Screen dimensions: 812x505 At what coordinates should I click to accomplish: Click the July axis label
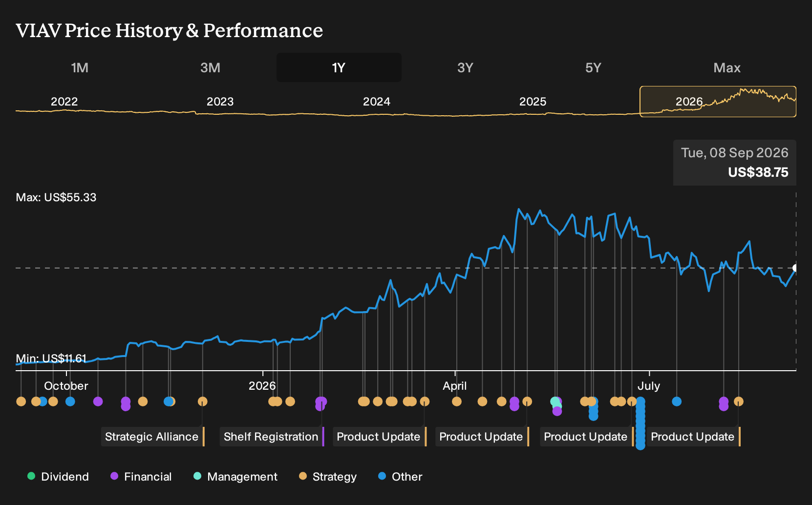[649, 386]
